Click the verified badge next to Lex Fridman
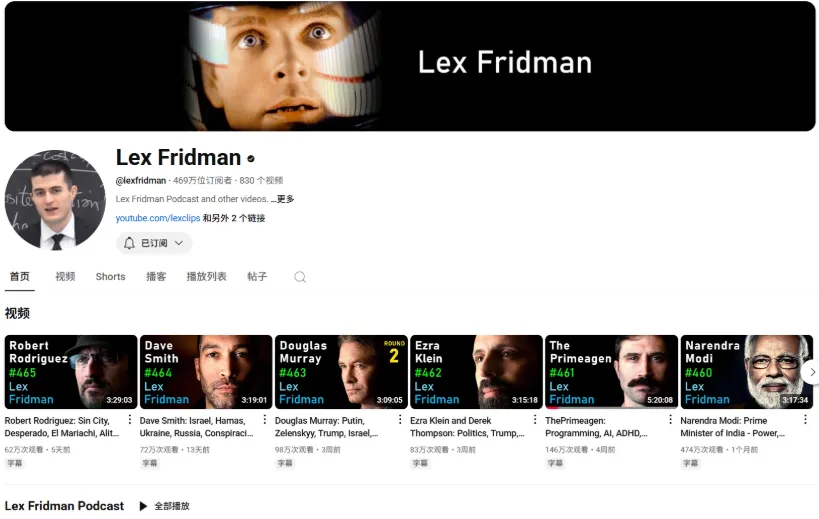819x519 pixels. pos(251,159)
